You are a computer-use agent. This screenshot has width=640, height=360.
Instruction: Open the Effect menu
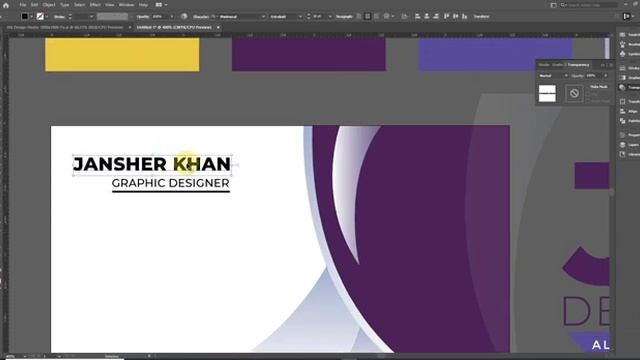pos(95,5)
